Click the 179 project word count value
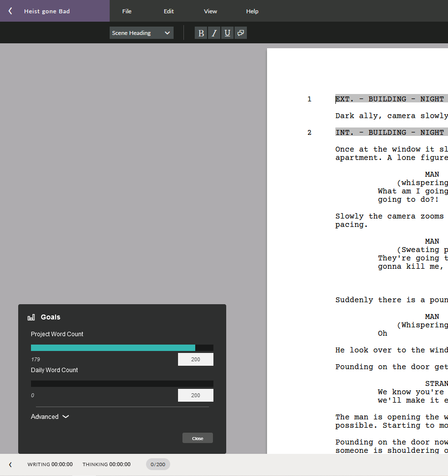This screenshot has width=448, height=476. click(x=35, y=359)
